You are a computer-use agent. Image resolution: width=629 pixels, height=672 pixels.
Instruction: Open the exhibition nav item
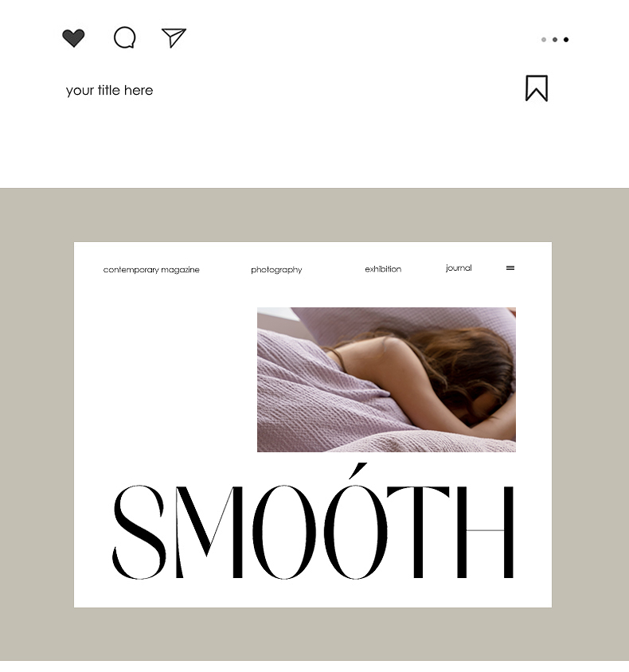click(x=383, y=268)
